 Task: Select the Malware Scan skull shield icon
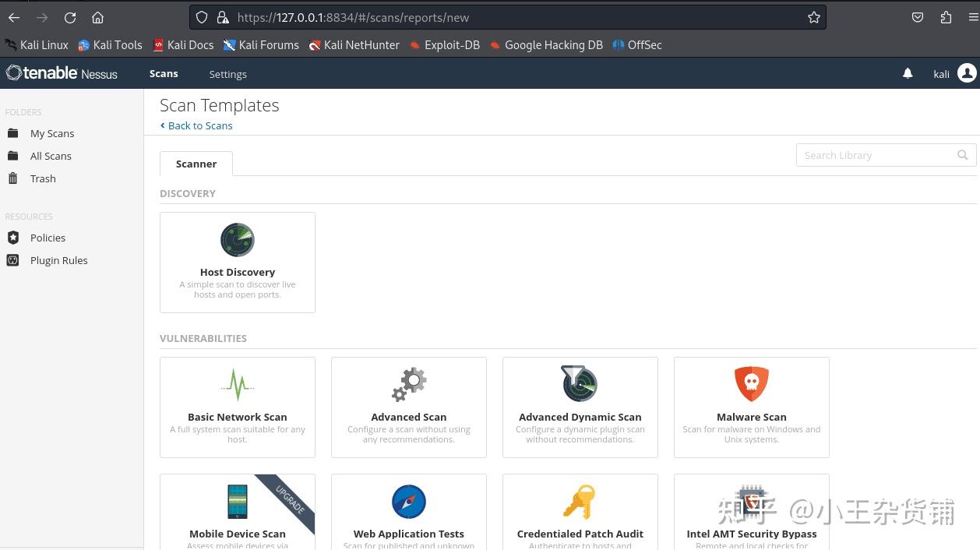click(752, 384)
